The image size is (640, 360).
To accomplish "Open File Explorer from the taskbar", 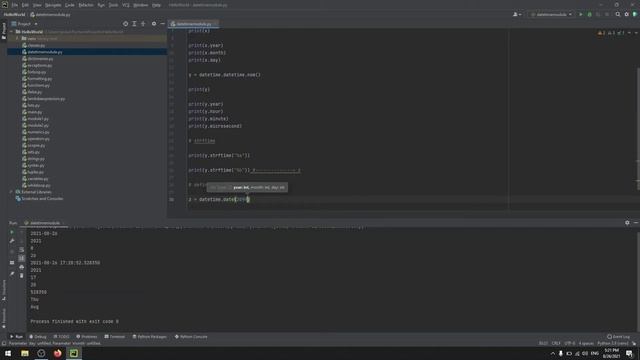I will tap(25, 353).
